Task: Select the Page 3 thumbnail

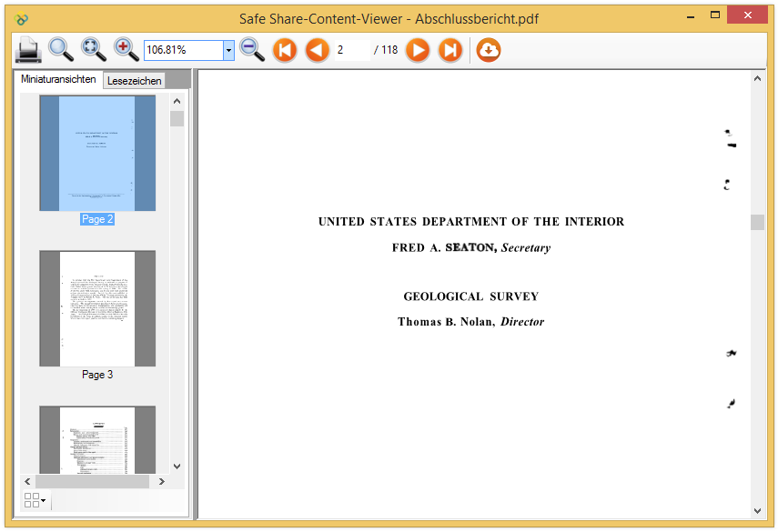Action: click(x=97, y=308)
